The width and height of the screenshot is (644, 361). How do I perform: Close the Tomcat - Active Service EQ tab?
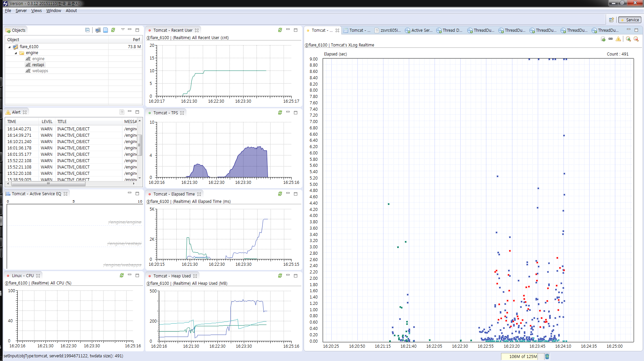click(x=65, y=194)
